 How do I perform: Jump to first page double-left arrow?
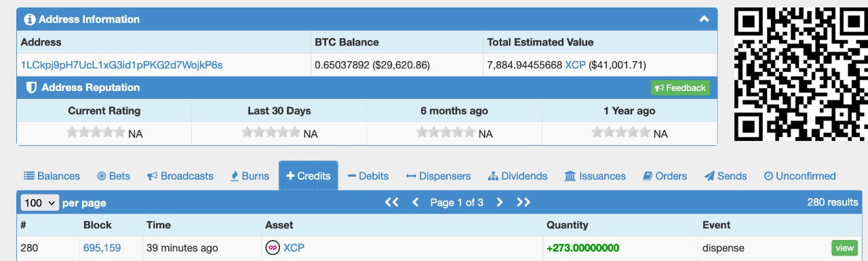click(391, 202)
